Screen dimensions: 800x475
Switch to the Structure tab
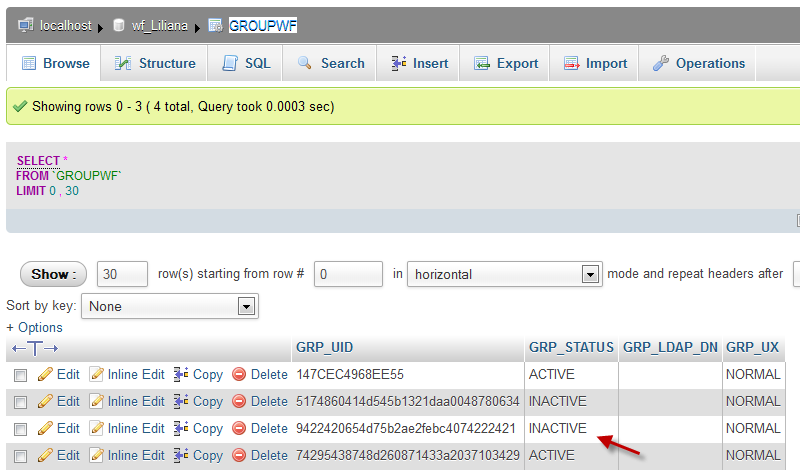point(155,63)
